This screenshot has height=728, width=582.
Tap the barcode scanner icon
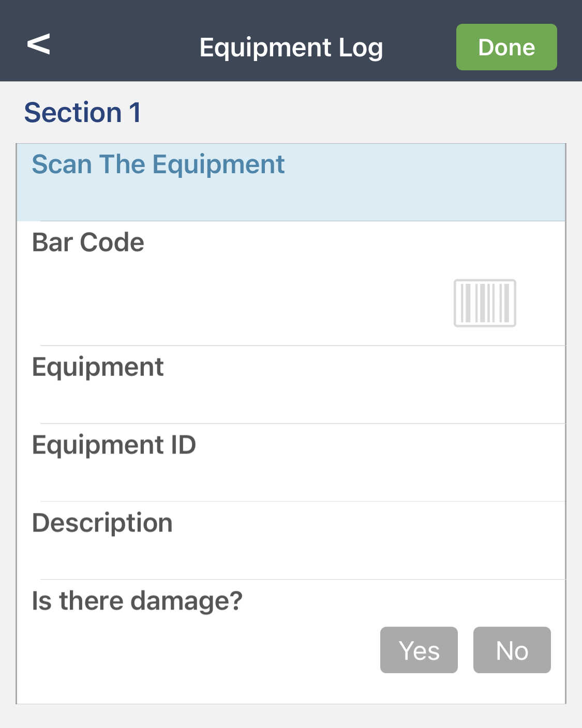[485, 303]
